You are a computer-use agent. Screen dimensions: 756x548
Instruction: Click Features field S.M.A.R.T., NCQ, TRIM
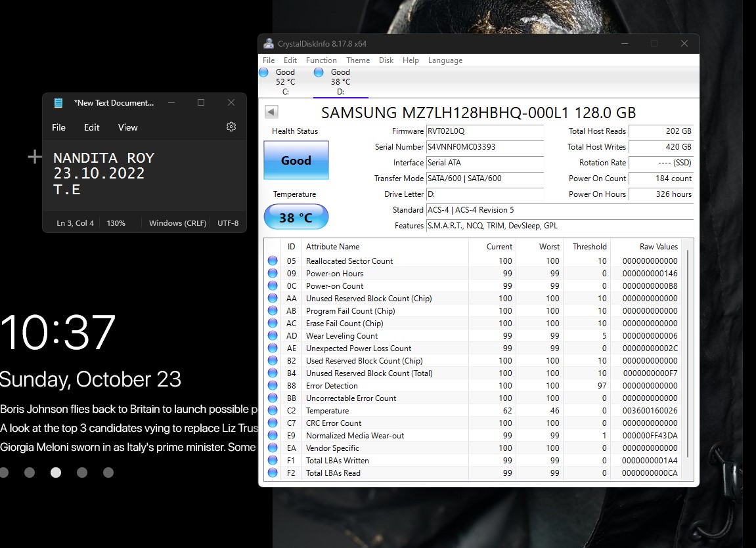560,225
